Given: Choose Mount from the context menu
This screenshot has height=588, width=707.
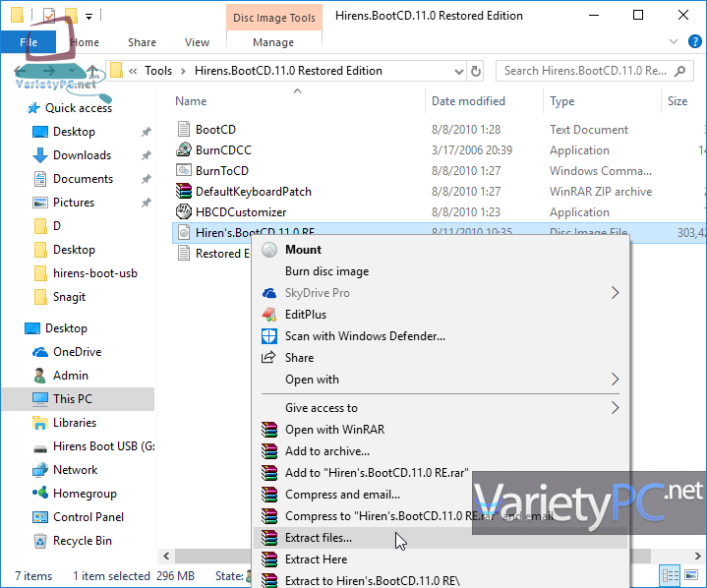Looking at the screenshot, I should pos(441,250).
